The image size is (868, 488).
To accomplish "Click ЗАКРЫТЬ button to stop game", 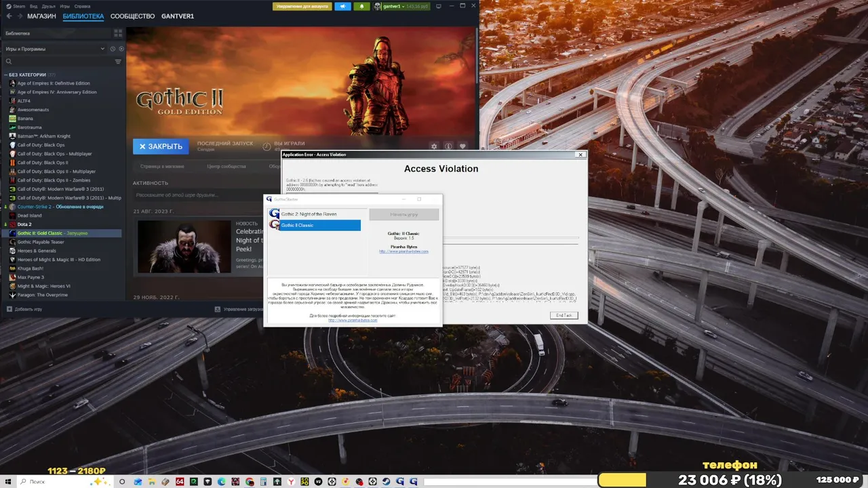I will click(161, 146).
